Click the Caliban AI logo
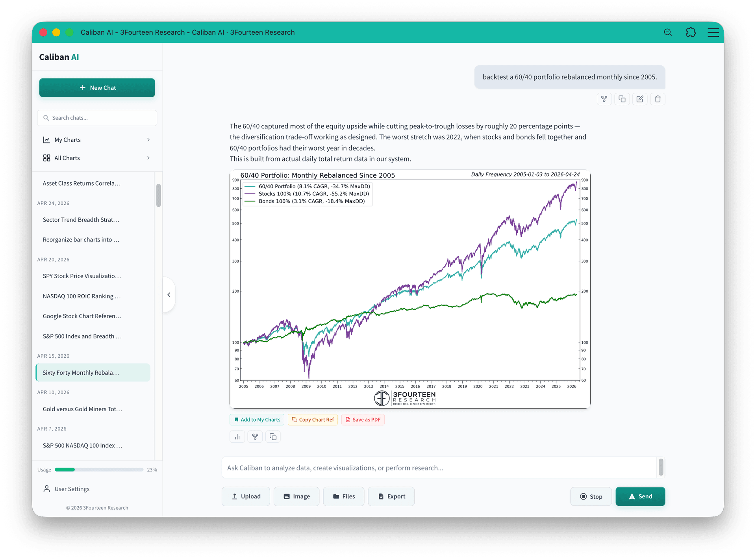 click(59, 57)
